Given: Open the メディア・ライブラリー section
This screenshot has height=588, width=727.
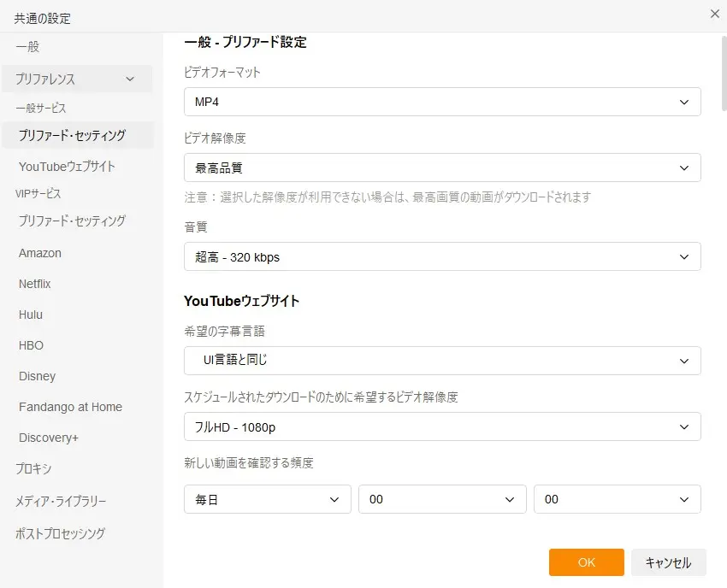Looking at the screenshot, I should click(x=61, y=501).
